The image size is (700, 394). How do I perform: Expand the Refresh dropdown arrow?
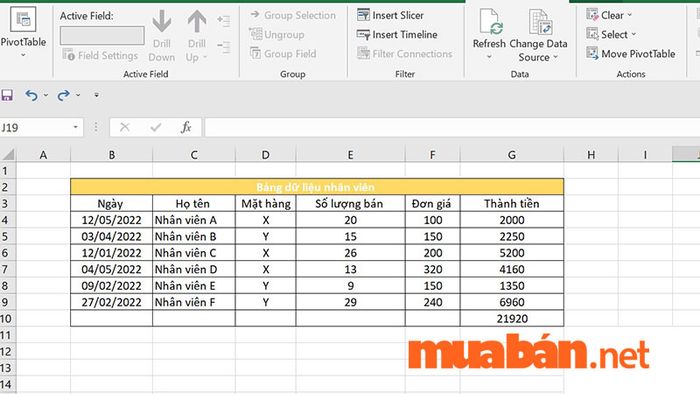pos(489,57)
